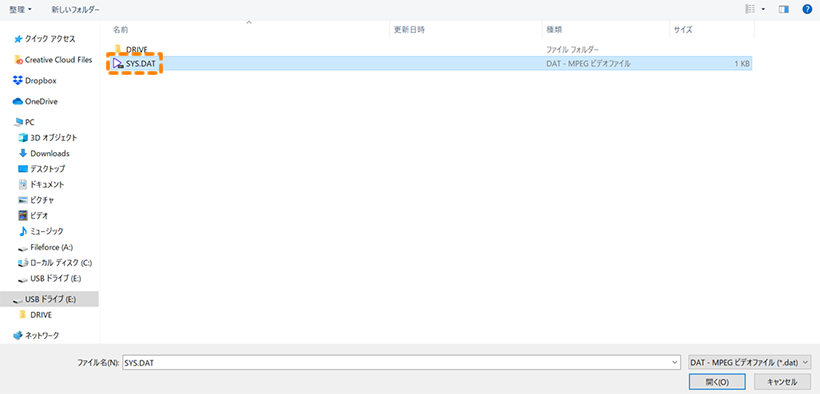
Task: Toggle the preview pane icon
Action: (783, 9)
